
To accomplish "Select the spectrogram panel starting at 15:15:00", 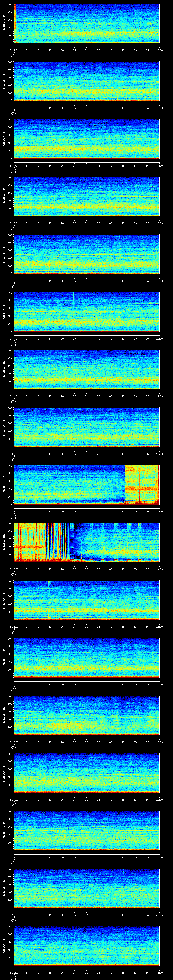I will pos(86,81).
